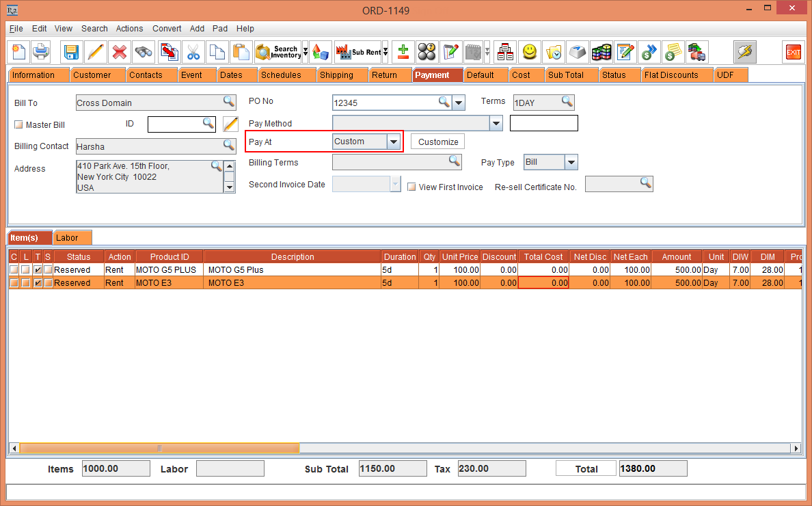Viewport: 812px width, 506px height.
Task: Click the items grid horizontal scrollbar
Action: coord(410,449)
